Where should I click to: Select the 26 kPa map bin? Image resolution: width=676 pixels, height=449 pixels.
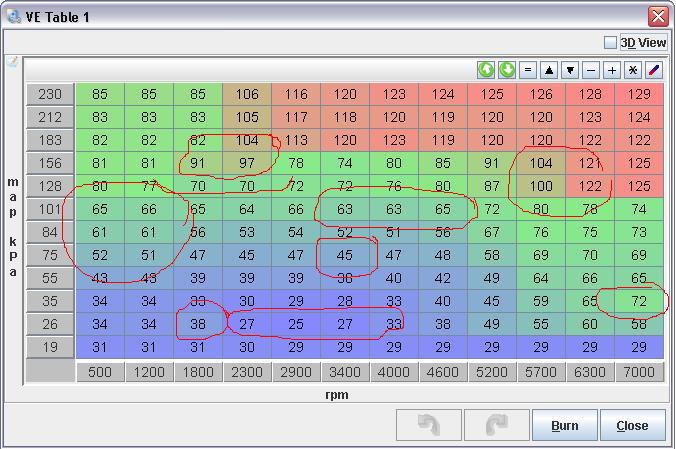pyautogui.click(x=50, y=324)
